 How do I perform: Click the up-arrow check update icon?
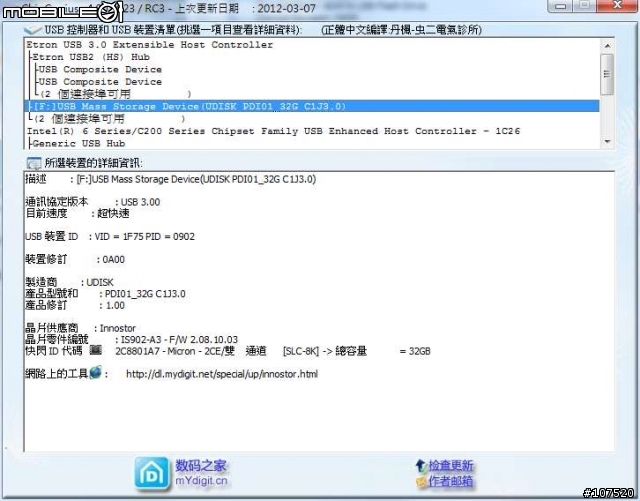[x=421, y=465]
